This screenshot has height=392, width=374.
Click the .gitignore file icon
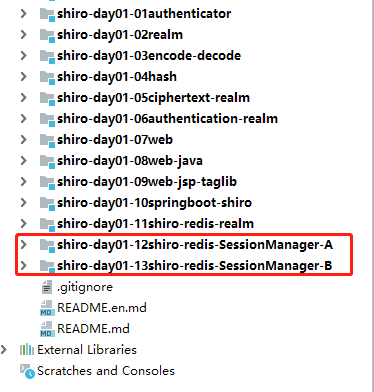pos(46,287)
